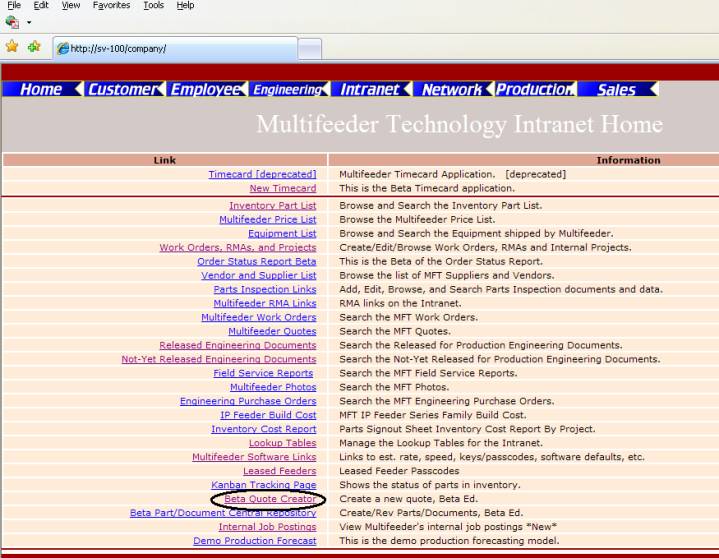This screenshot has height=558, width=719.
Task: Open the Engineering navigation section
Action: click(x=285, y=90)
